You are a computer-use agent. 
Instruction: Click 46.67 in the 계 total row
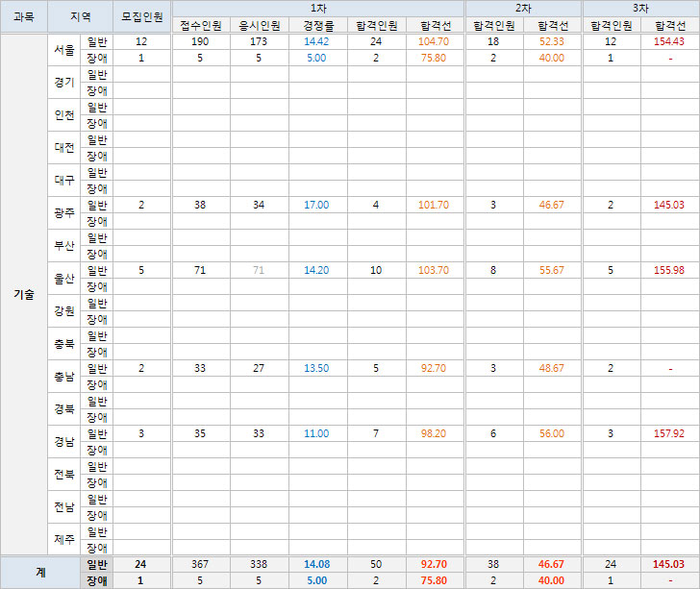coord(551,564)
